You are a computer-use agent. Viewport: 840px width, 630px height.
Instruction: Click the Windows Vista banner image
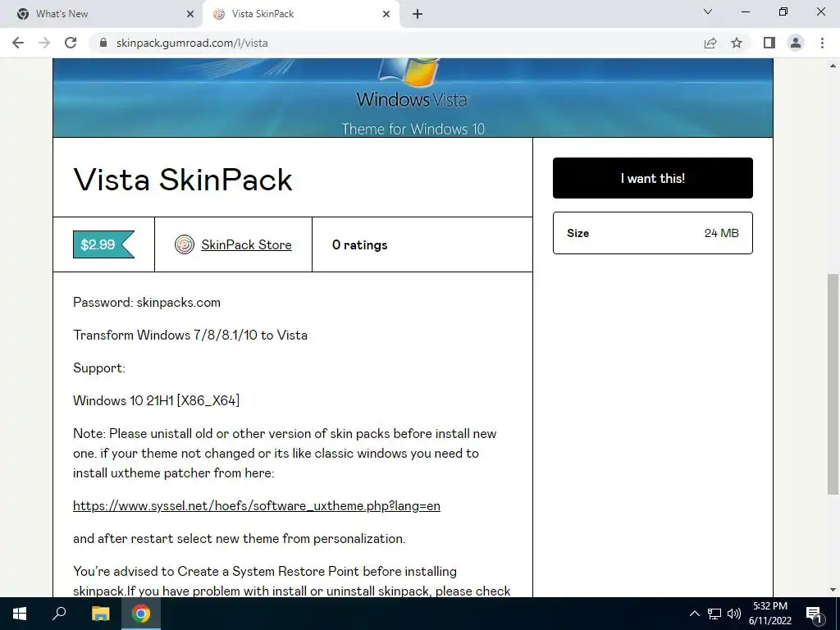tap(413, 98)
